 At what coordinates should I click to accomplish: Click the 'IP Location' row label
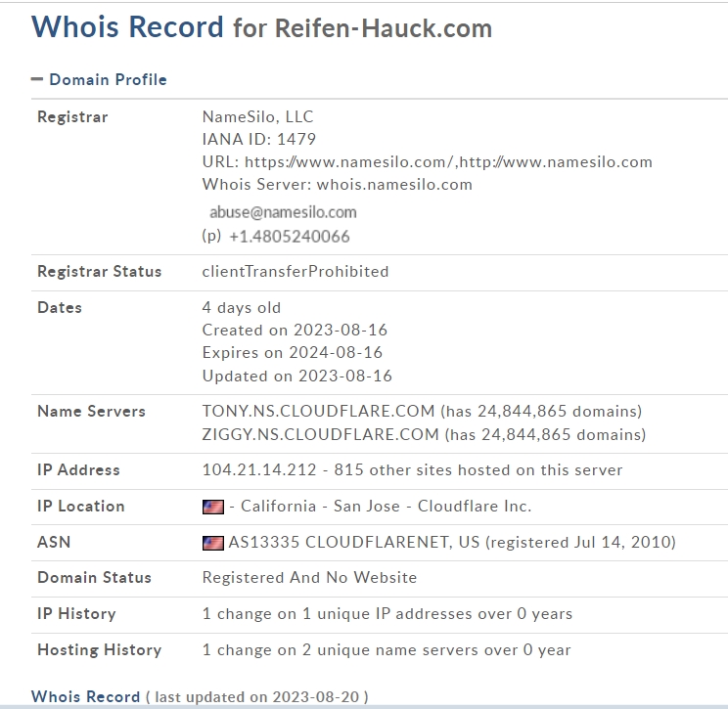click(x=81, y=507)
